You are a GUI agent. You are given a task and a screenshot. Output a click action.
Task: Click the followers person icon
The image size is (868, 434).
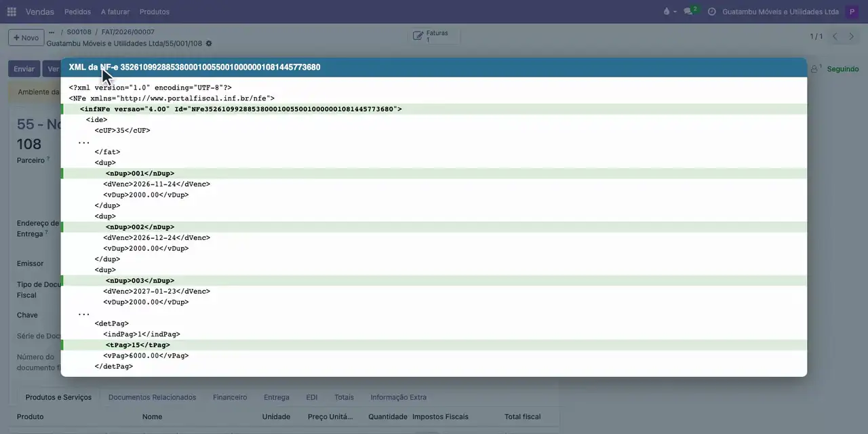[816, 68]
